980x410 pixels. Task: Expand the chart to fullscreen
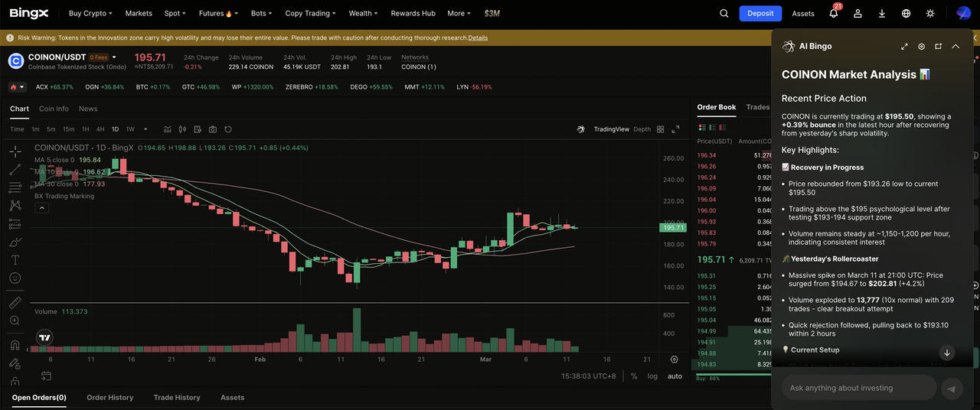click(x=675, y=129)
